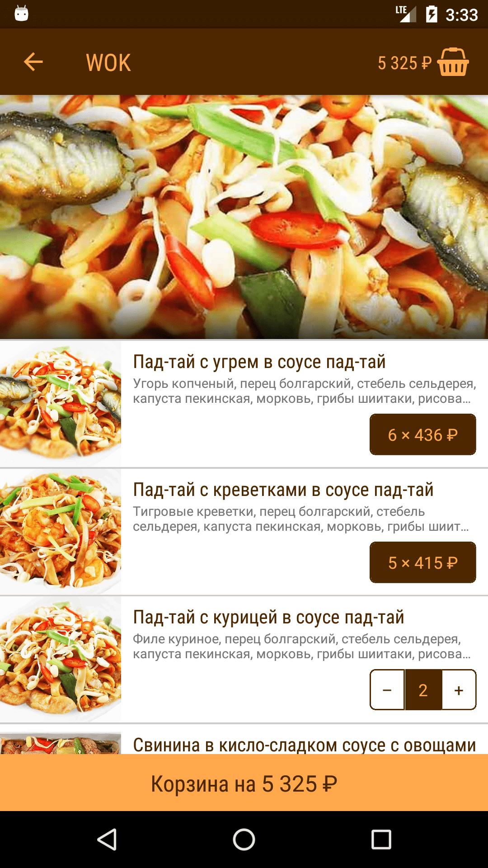This screenshot has width=488, height=868.
Task: Open the Пад-тай с креветками title
Action: point(283,490)
